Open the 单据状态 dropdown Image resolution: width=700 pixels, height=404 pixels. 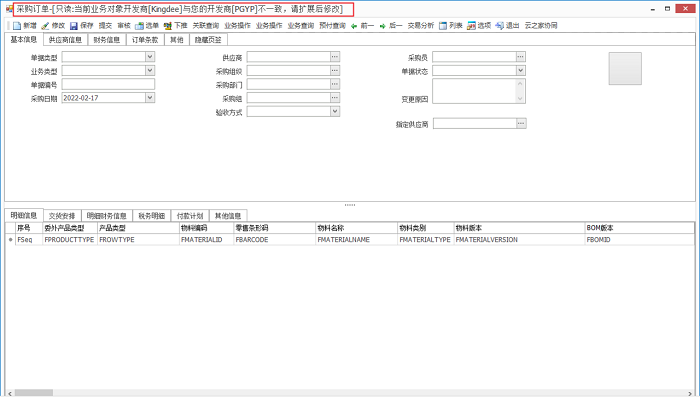[521, 71]
